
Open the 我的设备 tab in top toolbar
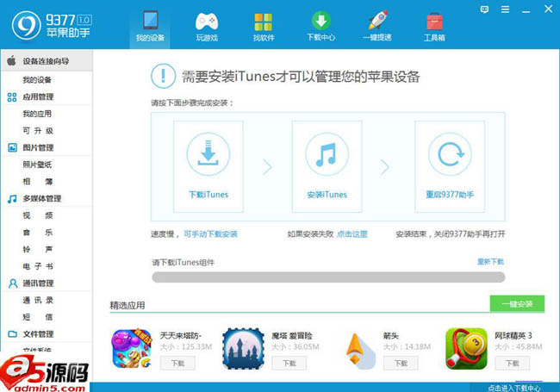[150, 26]
